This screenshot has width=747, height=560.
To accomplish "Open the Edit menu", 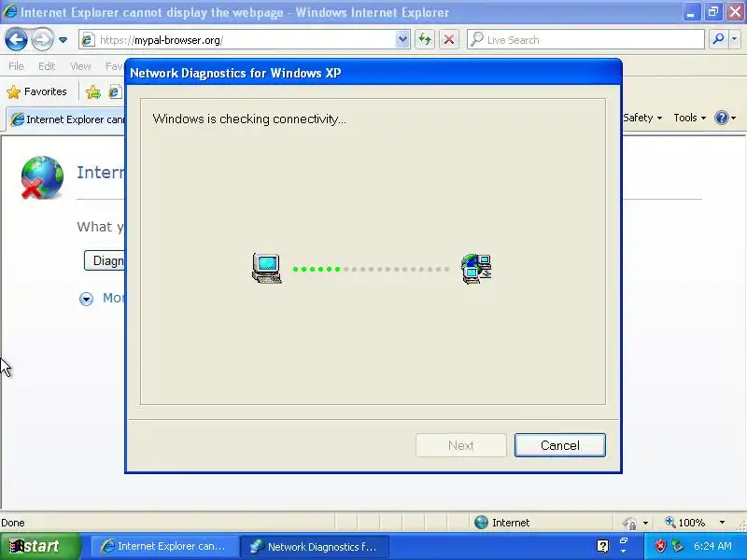I will click(x=47, y=66).
